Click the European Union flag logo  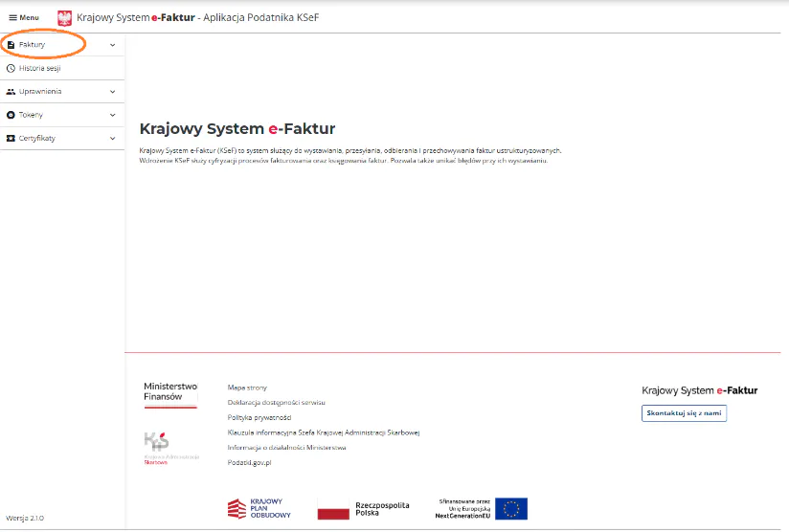pyautogui.click(x=511, y=508)
